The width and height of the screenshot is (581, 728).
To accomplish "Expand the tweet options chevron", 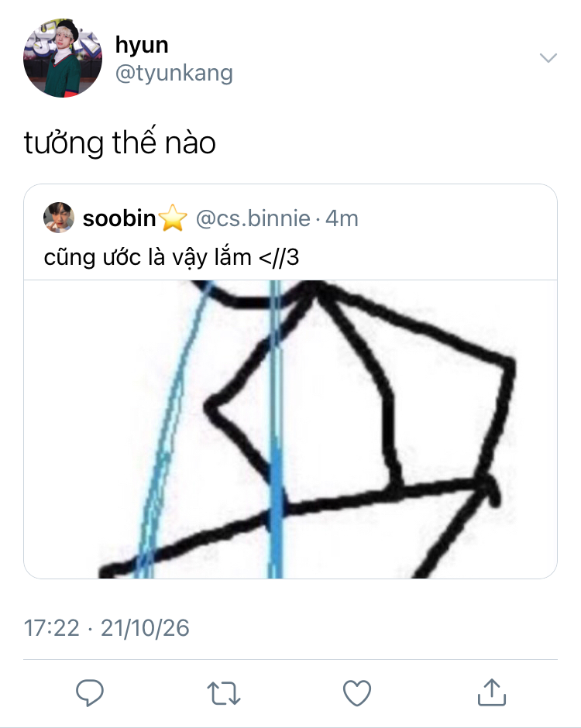I will click(548, 58).
